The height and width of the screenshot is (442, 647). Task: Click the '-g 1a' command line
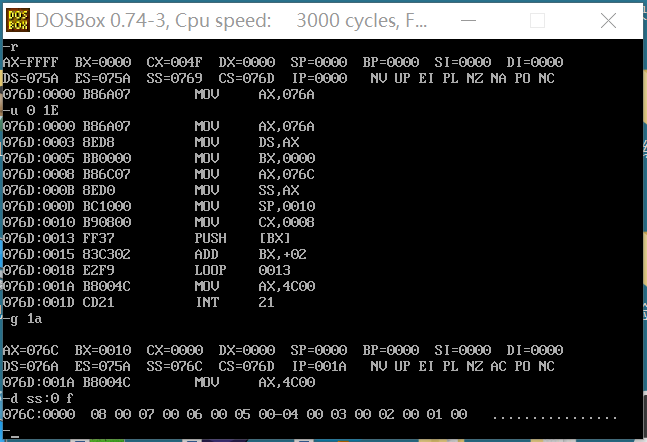pyautogui.click(x=22, y=319)
